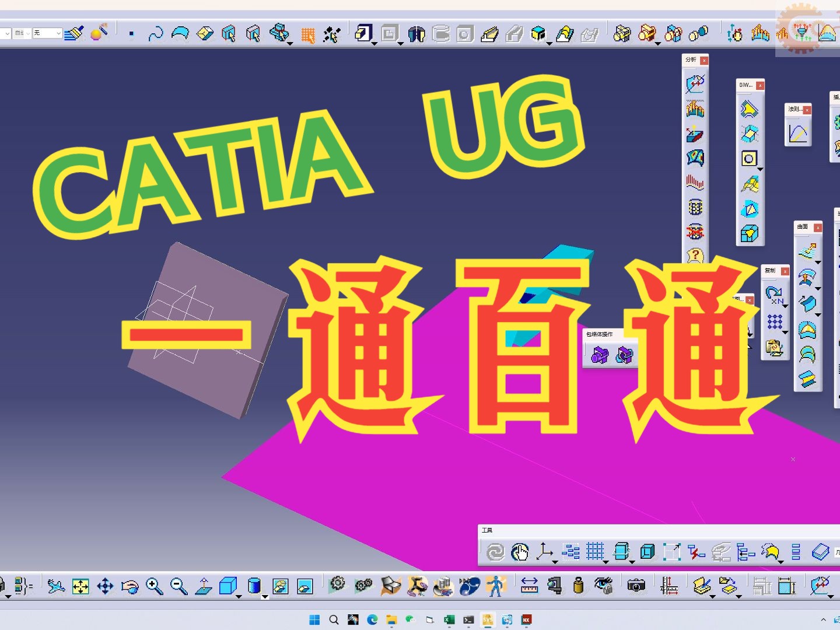Image resolution: width=840 pixels, height=630 pixels.
Task: Toggle the crossed-out red icon in 分析 toolbar
Action: 695,232
